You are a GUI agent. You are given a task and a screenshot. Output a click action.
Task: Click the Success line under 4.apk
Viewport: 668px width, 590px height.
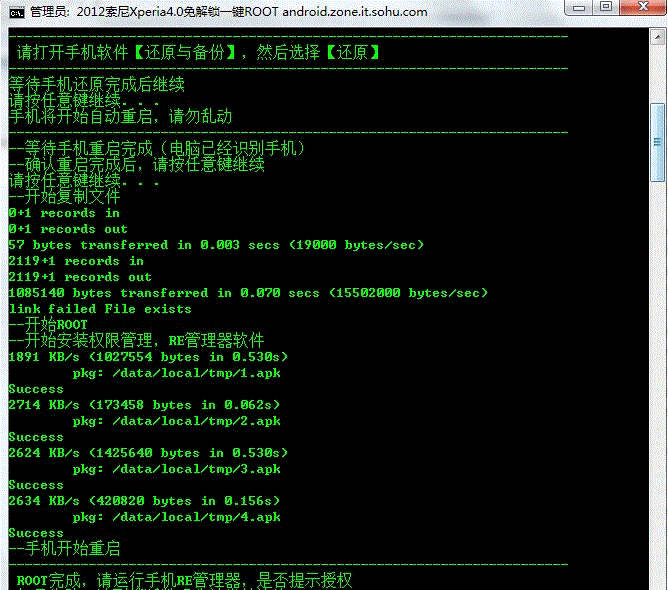pos(36,533)
